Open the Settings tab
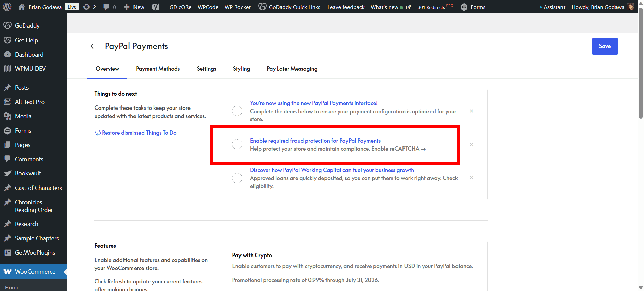This screenshot has width=644, height=291. click(206, 69)
